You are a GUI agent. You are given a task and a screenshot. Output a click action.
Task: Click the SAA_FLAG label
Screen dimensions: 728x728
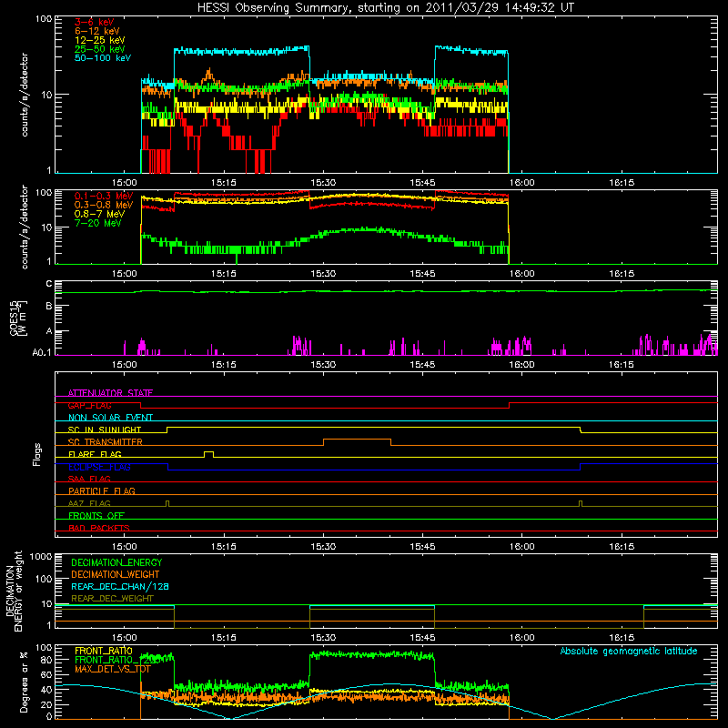89,479
